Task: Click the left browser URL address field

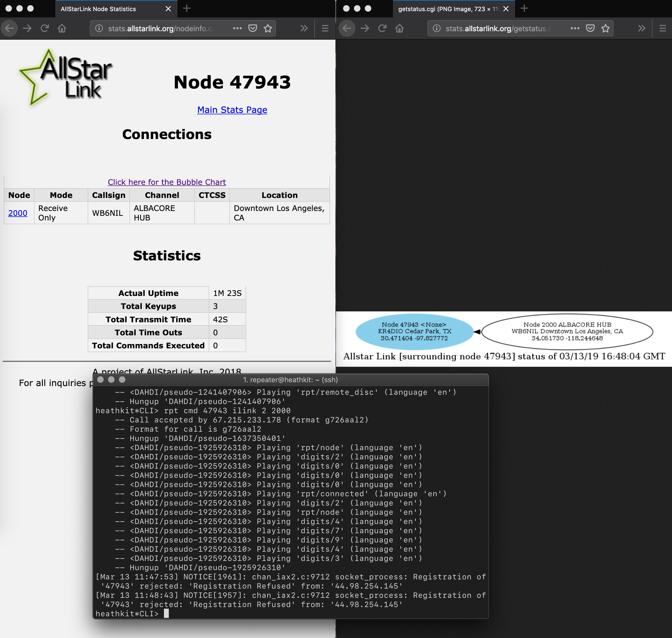Action: click(x=160, y=28)
